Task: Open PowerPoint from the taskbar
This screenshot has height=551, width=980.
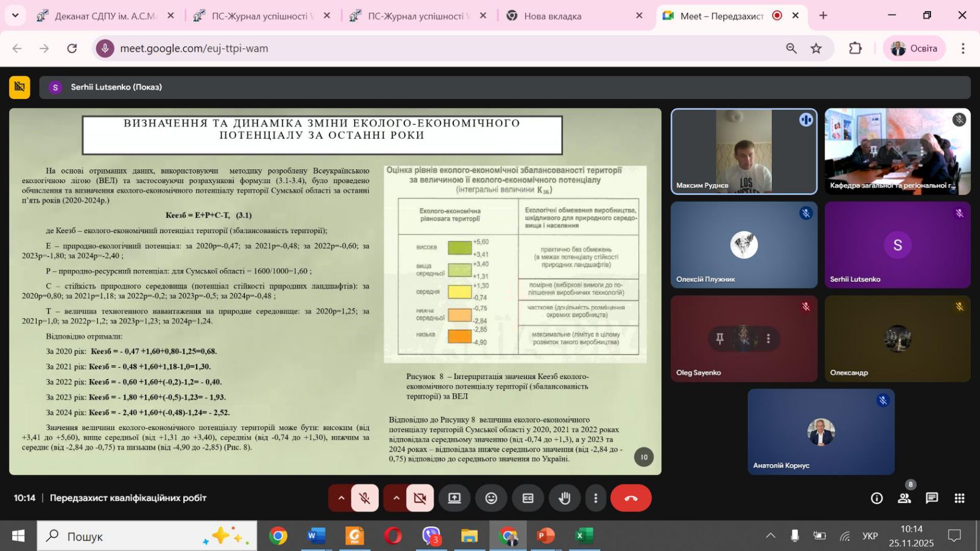Action: click(545, 536)
